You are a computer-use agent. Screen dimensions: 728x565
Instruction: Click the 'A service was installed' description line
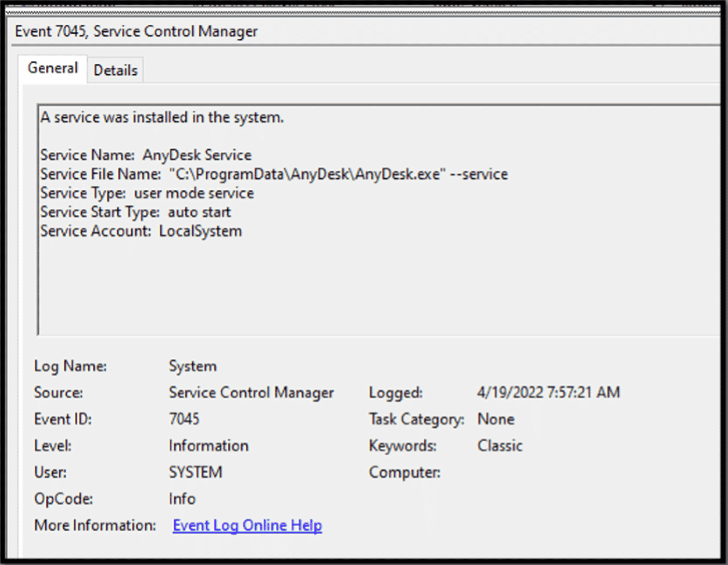(162, 117)
